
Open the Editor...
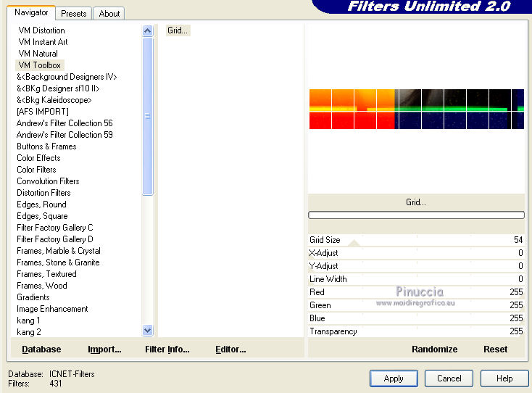pyautogui.click(x=230, y=349)
